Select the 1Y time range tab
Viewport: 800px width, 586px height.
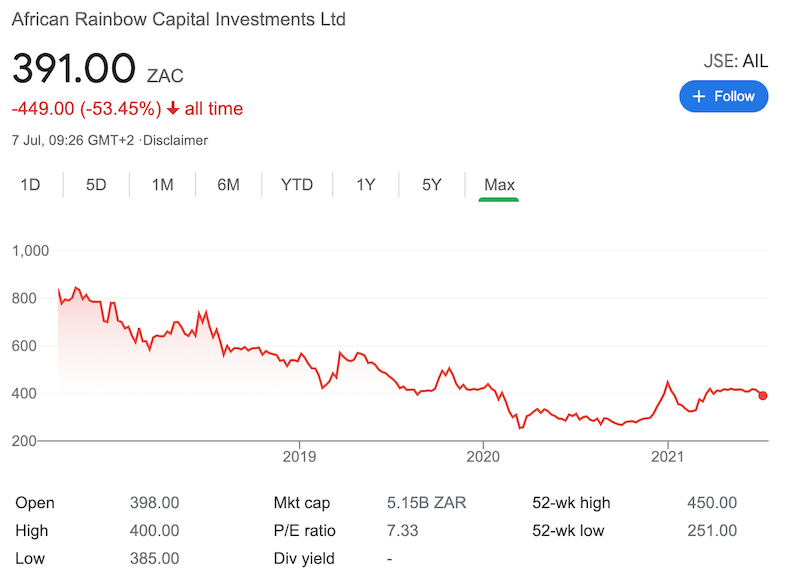coord(365,185)
